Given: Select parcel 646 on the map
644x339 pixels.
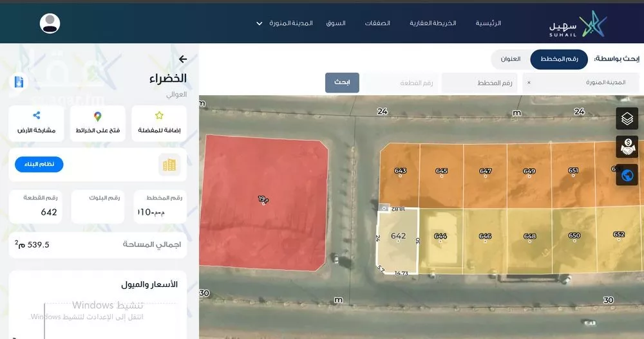Looking at the screenshot, I should click(485, 241).
